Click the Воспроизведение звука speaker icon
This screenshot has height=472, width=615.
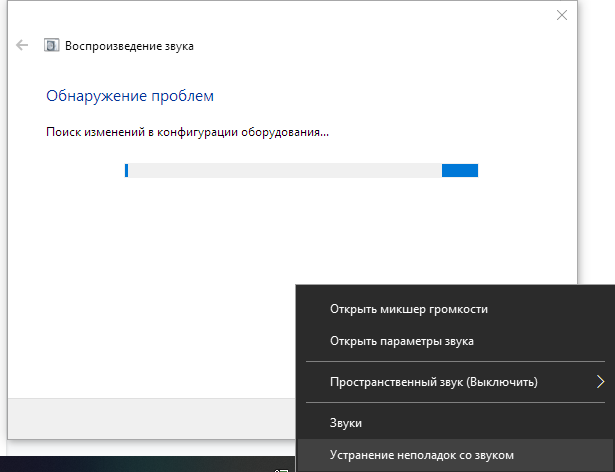click(51, 46)
